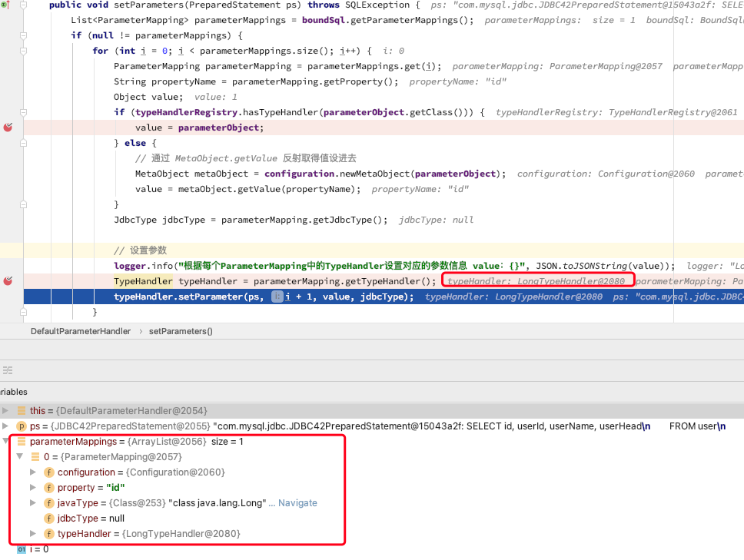Click the Navigate link next to javaType

(297, 503)
